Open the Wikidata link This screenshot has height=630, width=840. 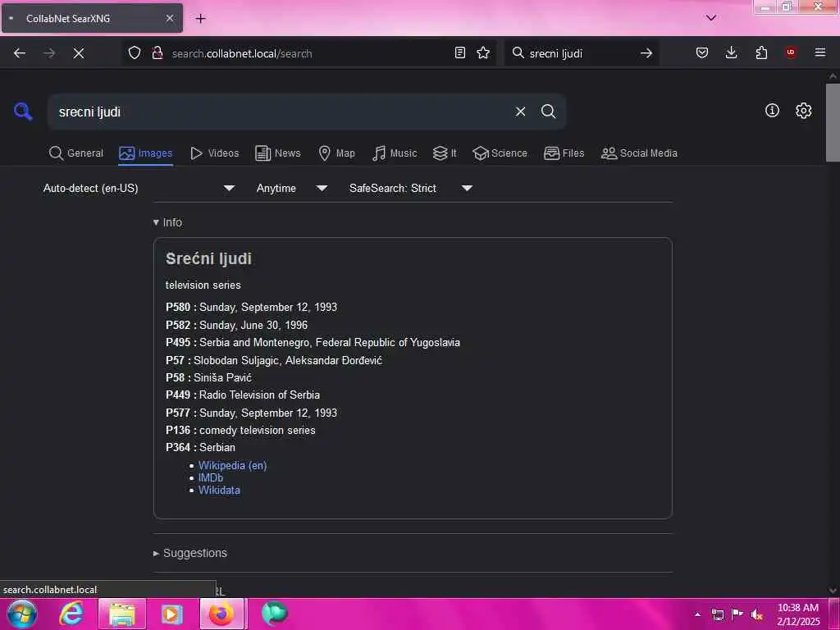pyautogui.click(x=219, y=491)
